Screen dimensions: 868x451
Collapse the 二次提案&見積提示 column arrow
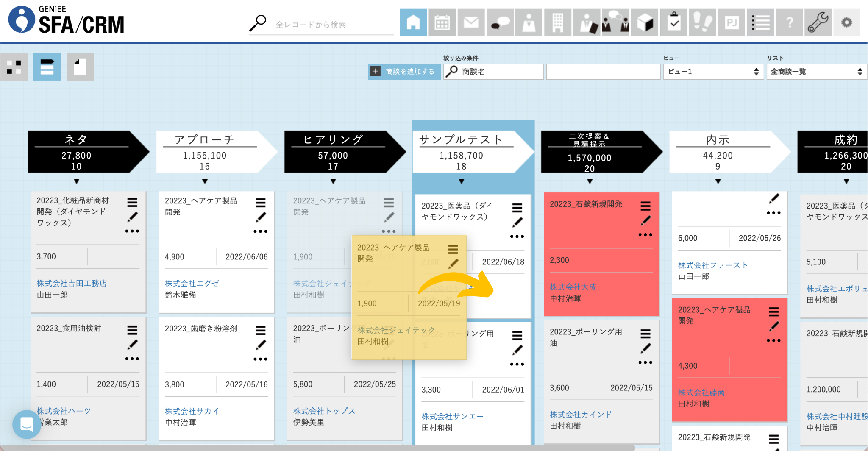590,181
